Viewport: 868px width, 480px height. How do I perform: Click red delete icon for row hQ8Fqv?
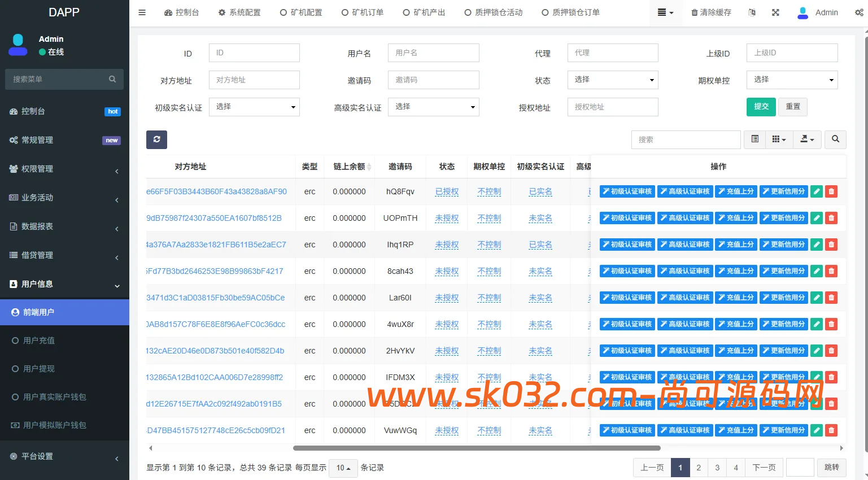click(x=831, y=191)
